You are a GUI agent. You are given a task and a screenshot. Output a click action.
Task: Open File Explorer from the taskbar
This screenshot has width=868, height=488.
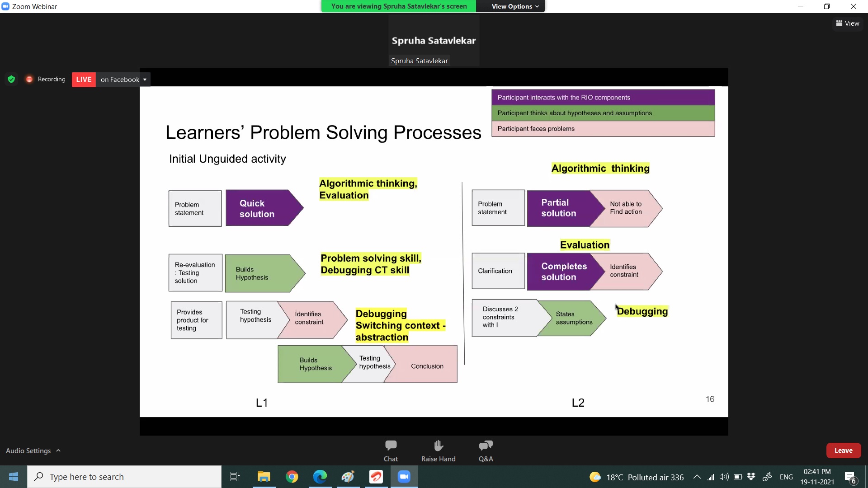point(264,477)
